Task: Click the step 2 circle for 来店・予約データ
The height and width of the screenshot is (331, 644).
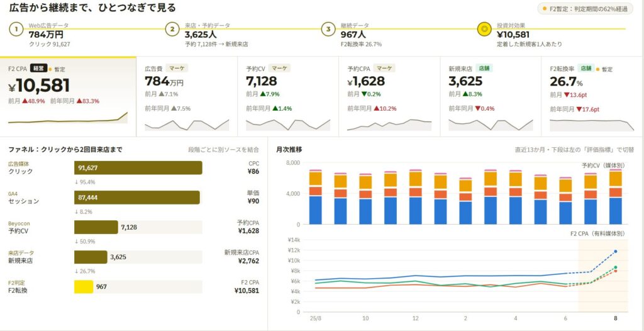Action: [x=172, y=29]
